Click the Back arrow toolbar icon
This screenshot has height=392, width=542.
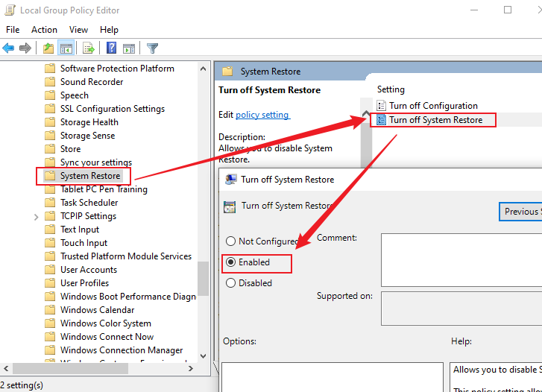[x=9, y=48]
